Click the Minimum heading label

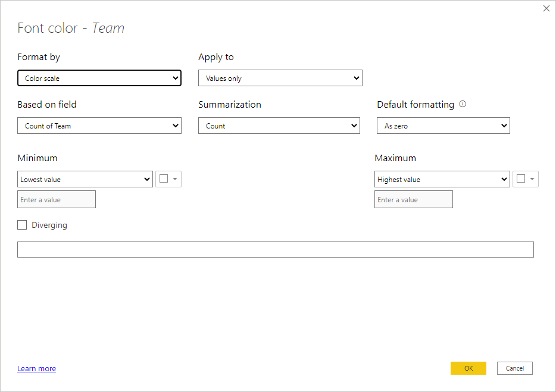(x=38, y=158)
